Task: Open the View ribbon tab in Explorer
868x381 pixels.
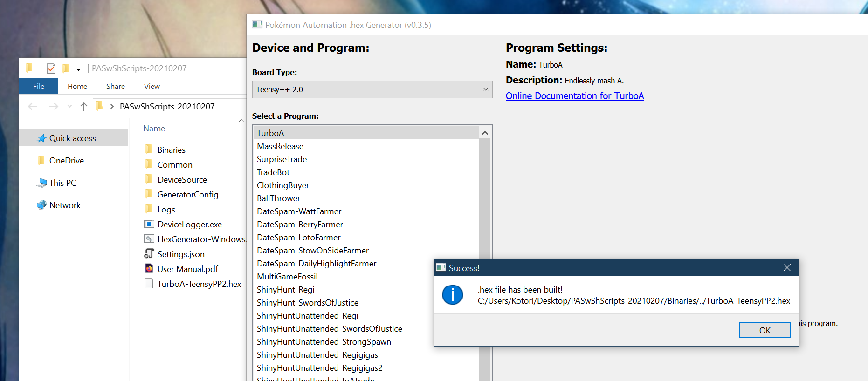Action: tap(152, 86)
